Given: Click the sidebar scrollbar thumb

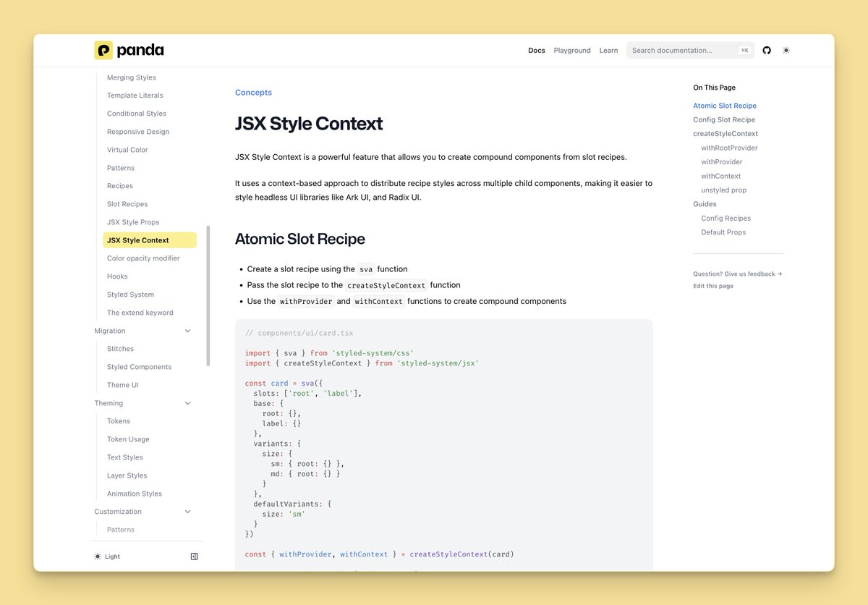Looking at the screenshot, I should pyautogui.click(x=208, y=295).
